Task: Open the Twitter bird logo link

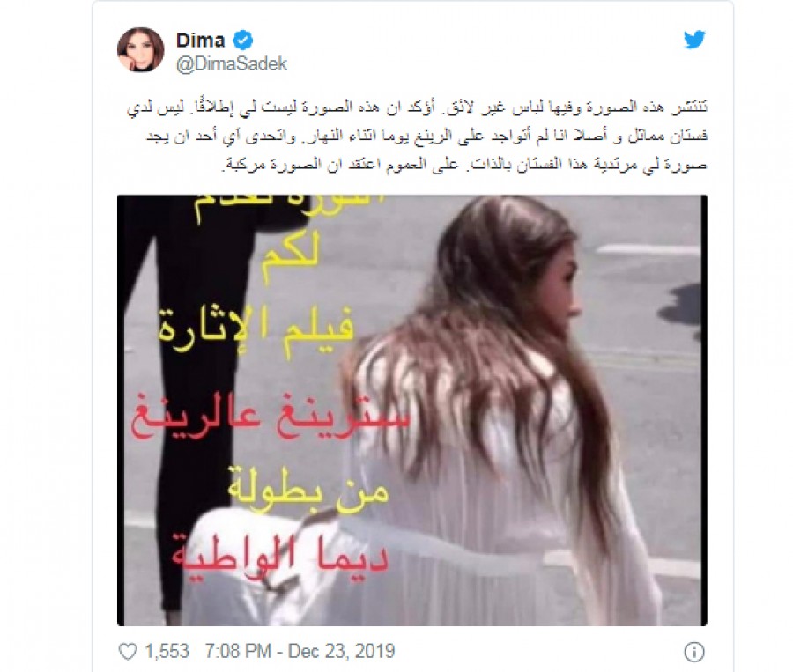Action: coord(694,40)
